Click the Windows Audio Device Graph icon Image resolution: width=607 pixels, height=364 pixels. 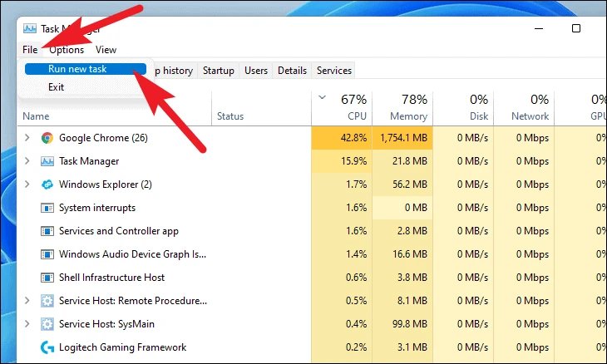pos(47,254)
